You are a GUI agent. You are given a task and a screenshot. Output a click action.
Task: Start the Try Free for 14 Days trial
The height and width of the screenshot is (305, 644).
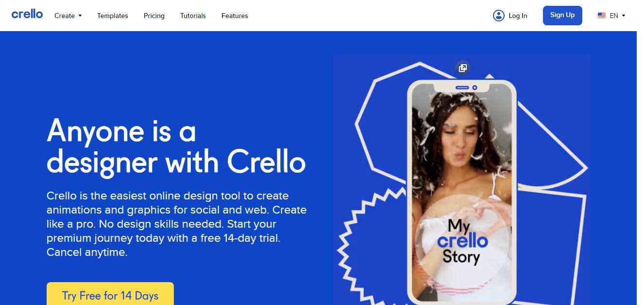110,294
